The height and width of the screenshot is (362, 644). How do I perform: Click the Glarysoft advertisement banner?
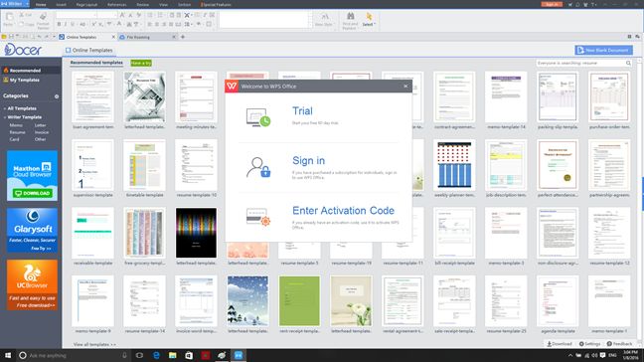32,230
